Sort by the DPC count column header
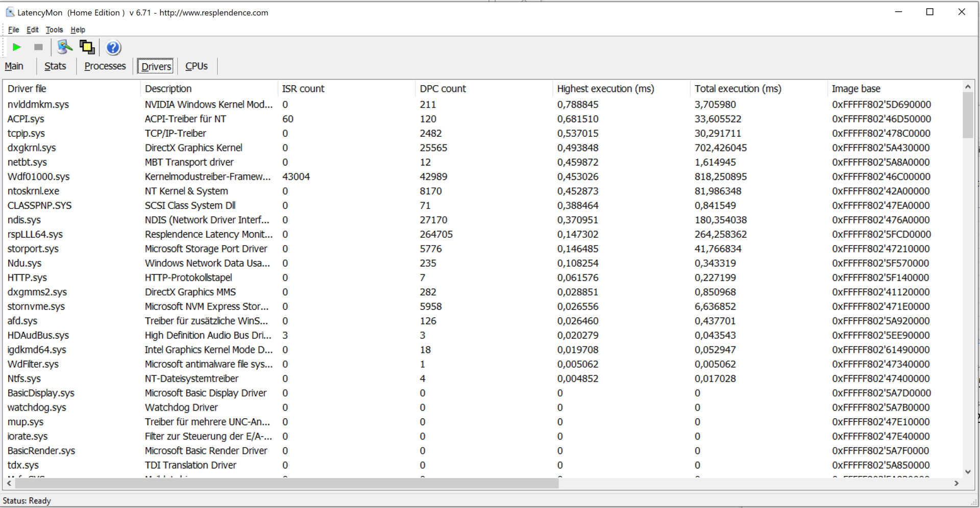Viewport: 980px width, 508px height. [x=443, y=89]
